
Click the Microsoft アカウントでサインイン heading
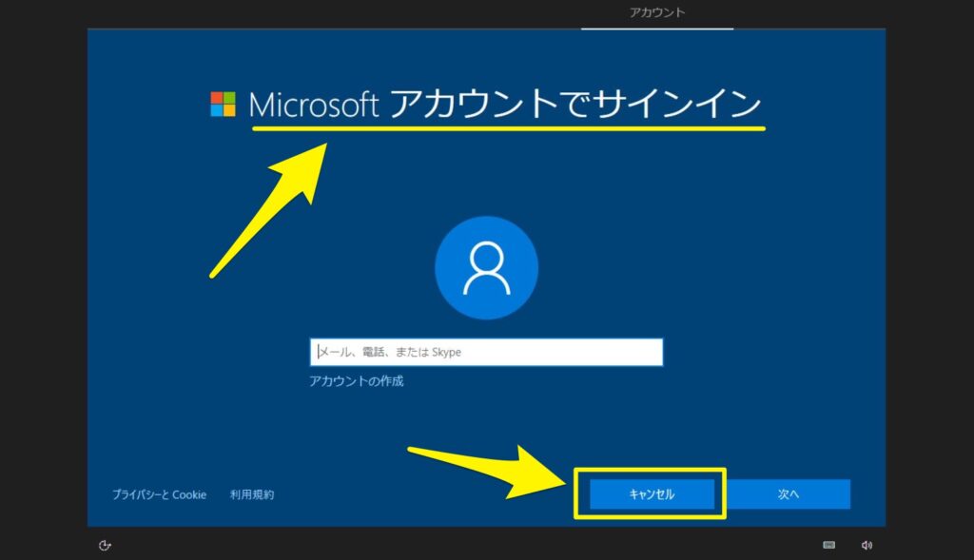tap(505, 104)
